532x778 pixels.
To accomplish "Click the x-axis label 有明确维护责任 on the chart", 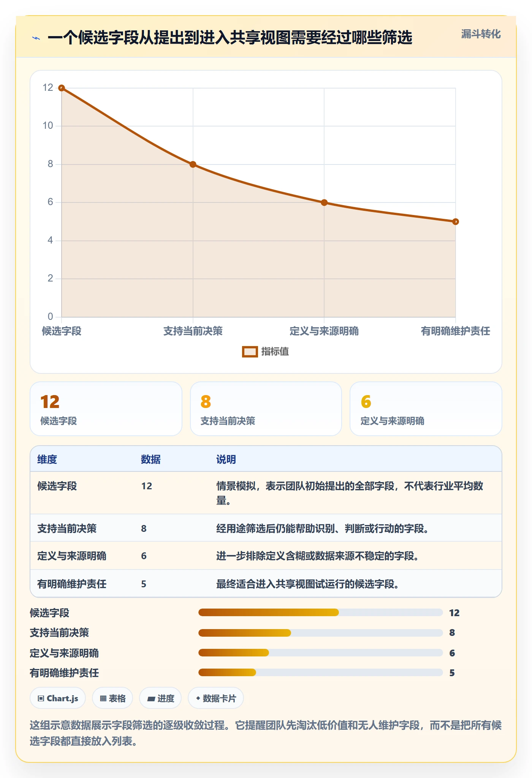I will click(455, 331).
